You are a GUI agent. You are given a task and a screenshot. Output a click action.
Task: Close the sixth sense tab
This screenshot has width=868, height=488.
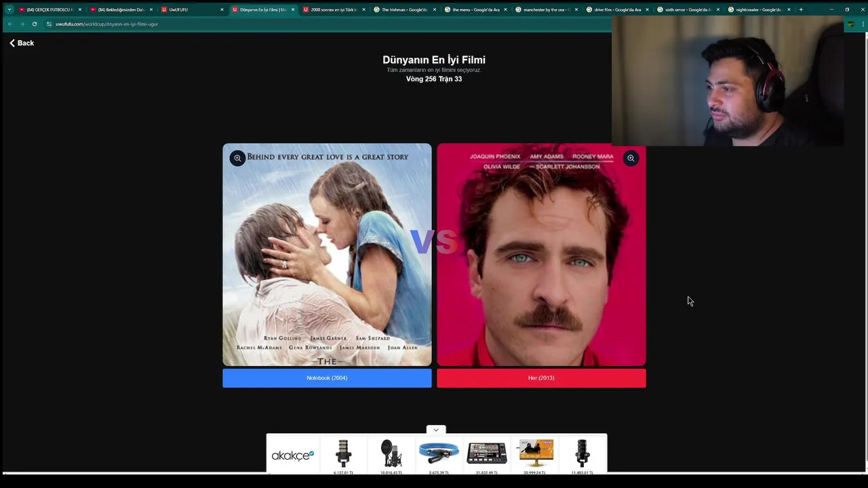click(718, 9)
